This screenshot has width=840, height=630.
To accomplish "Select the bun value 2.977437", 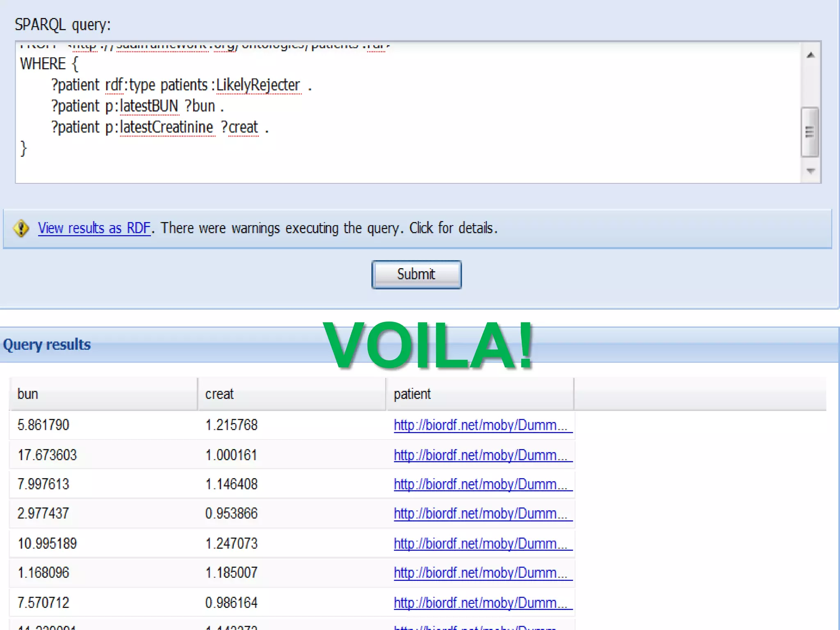I will [x=43, y=513].
